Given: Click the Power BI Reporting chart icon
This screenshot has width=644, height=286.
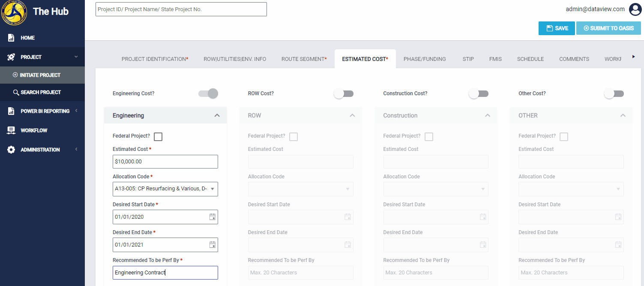Looking at the screenshot, I should click(x=11, y=111).
